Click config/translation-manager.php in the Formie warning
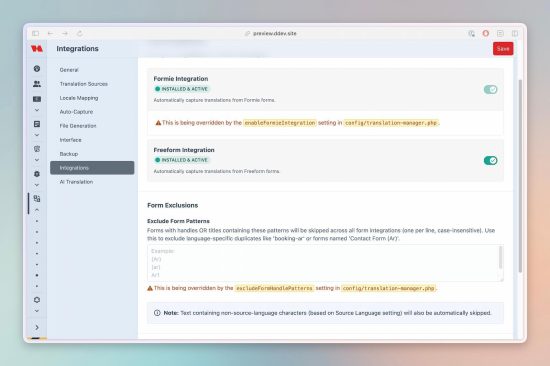This screenshot has width=550, height=366. (x=391, y=123)
